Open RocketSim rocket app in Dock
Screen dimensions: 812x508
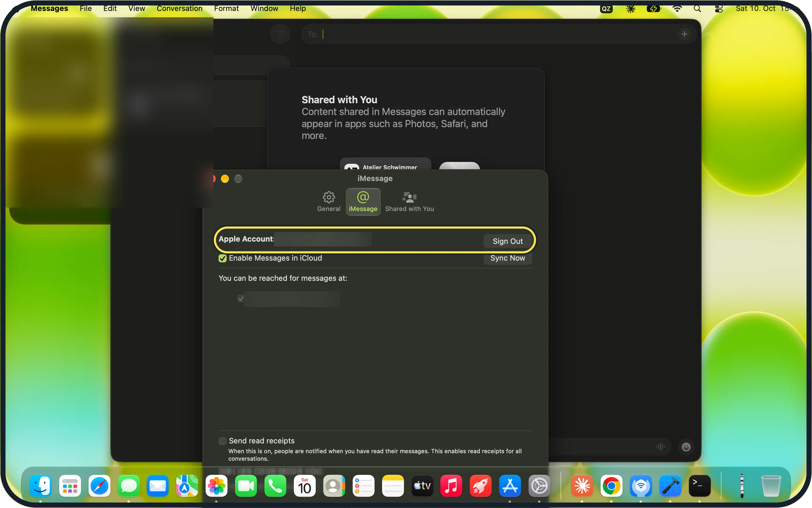tap(480, 486)
